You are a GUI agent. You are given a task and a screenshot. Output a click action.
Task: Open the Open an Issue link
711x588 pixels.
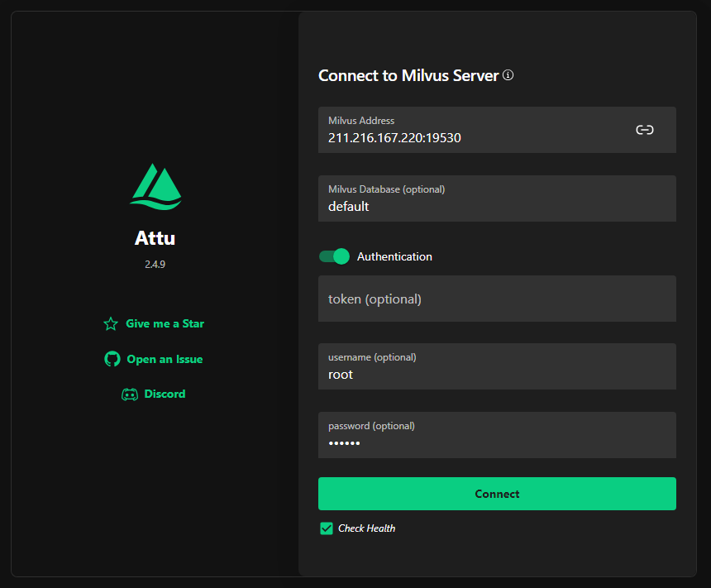[154, 359]
